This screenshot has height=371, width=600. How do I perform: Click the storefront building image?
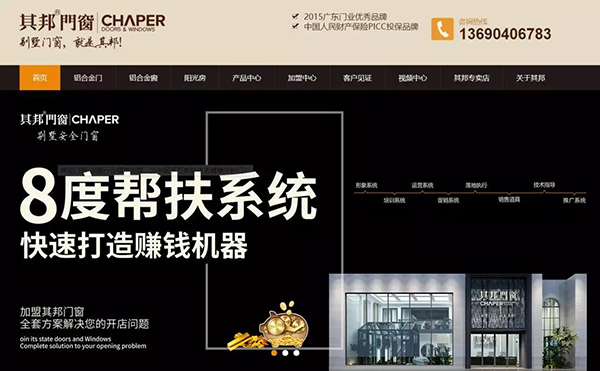[458, 322]
